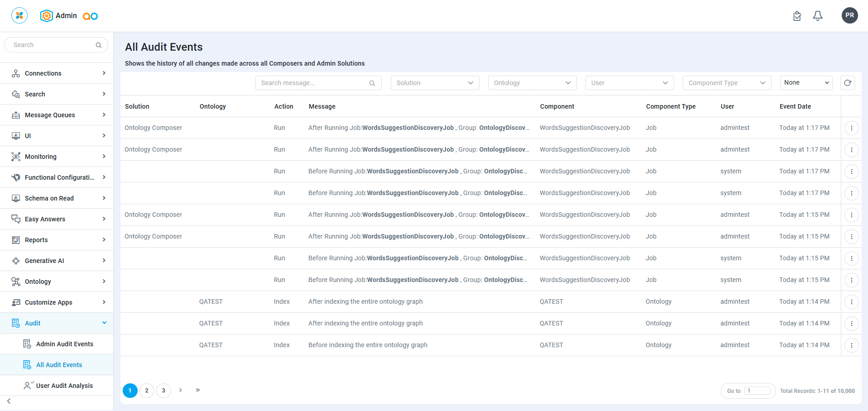Viewport: 868px width, 411px height.
Task: Collapse the sidebar using the bottom arrow
Action: point(9,401)
